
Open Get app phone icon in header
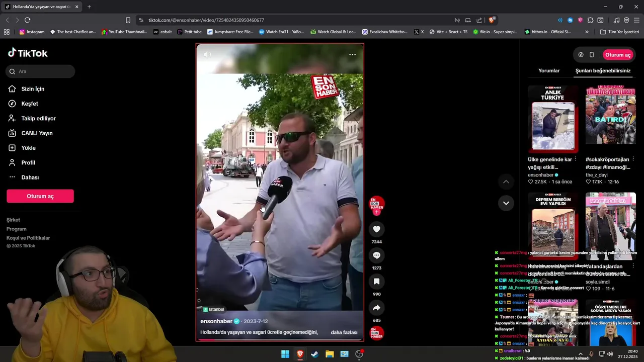point(592,55)
